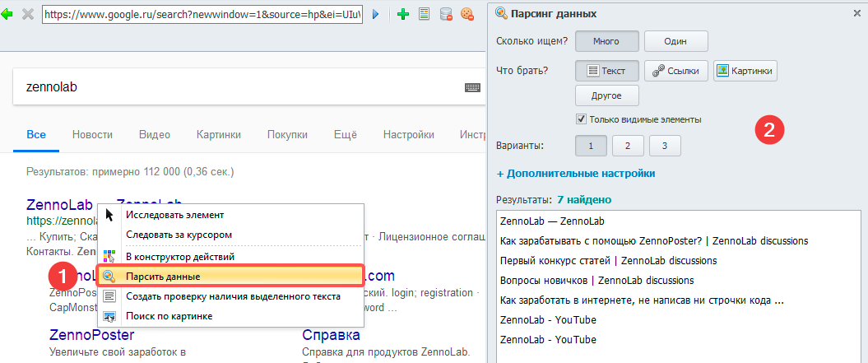Image resolution: width=868 pixels, height=363 pixels.
Task: Open the Все search tab
Action: tap(36, 135)
